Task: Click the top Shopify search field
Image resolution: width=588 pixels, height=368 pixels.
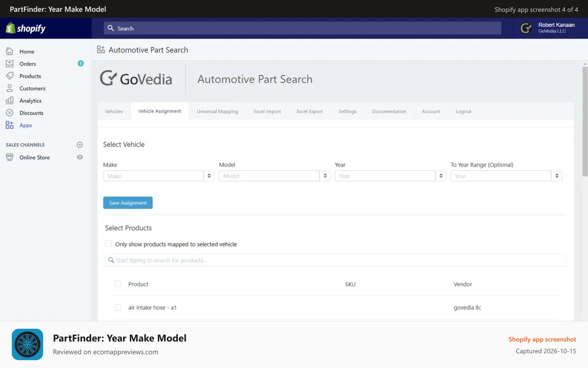Action: coord(302,28)
